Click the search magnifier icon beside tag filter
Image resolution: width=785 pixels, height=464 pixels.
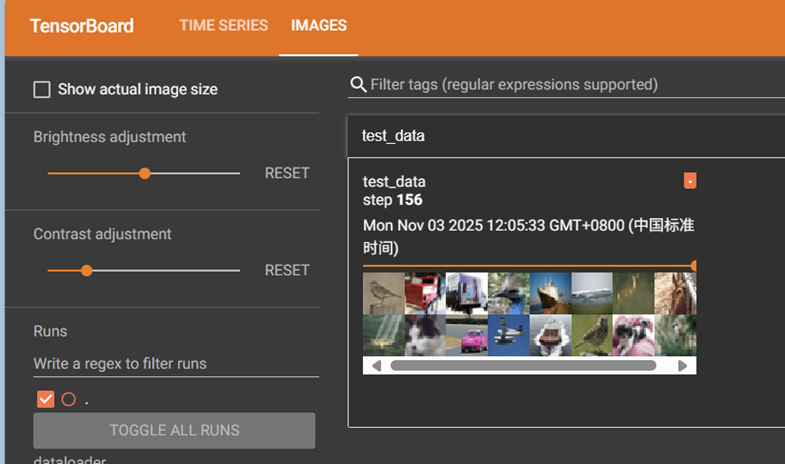click(358, 85)
